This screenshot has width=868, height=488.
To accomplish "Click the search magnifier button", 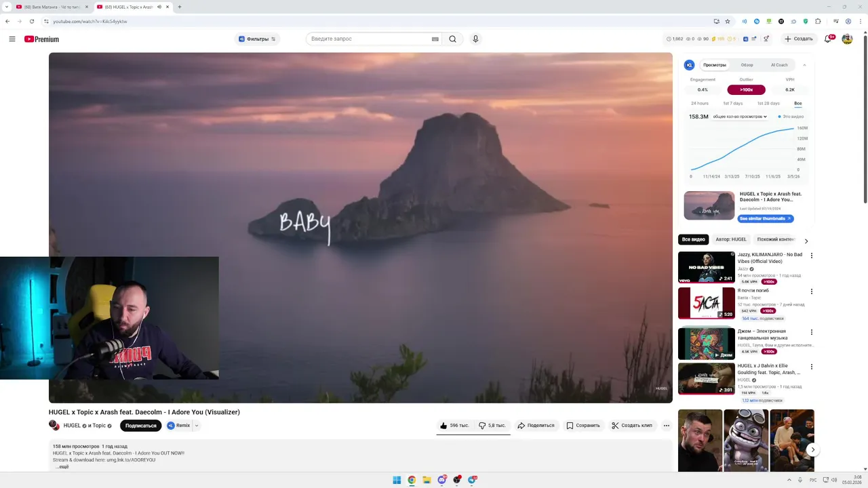I will pyautogui.click(x=452, y=39).
